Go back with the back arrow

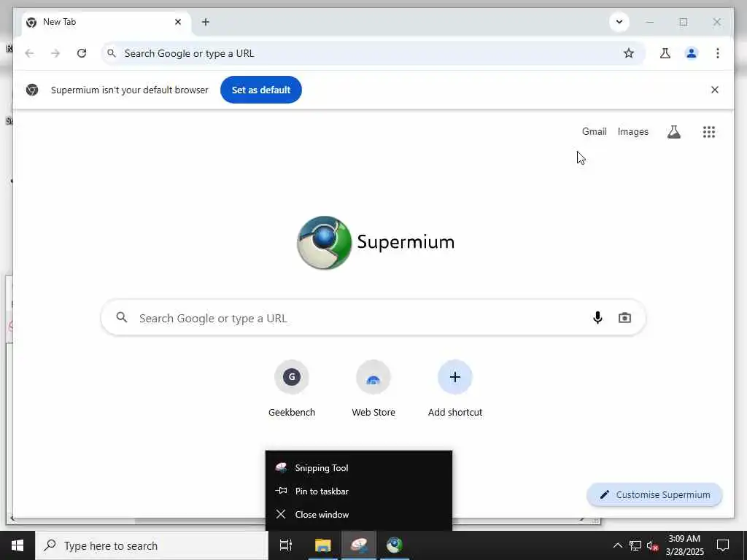tap(29, 53)
